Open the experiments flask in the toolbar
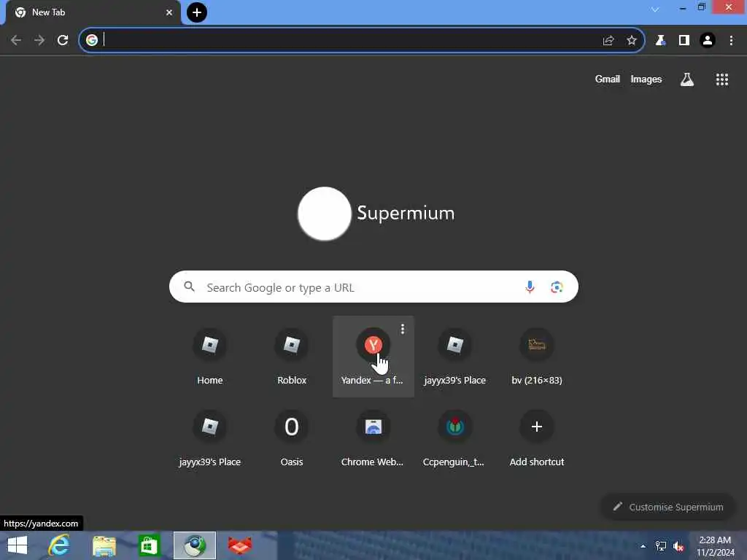This screenshot has height=560, width=747. pos(660,41)
